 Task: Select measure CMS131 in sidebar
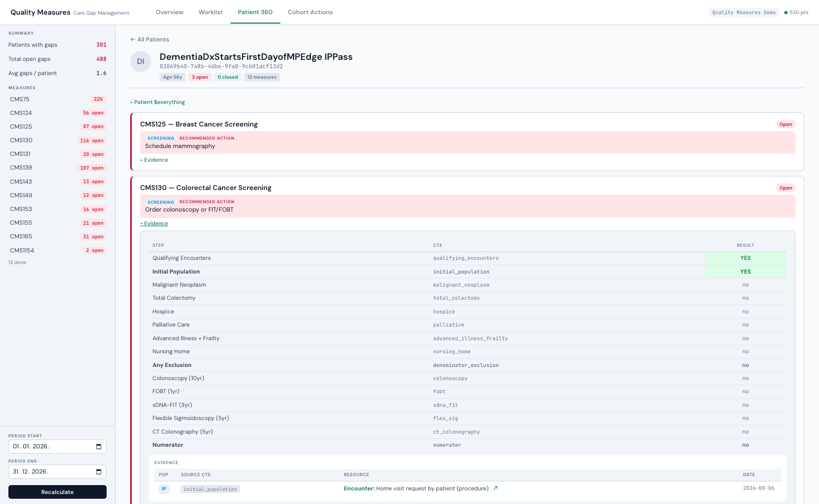tap(57, 154)
